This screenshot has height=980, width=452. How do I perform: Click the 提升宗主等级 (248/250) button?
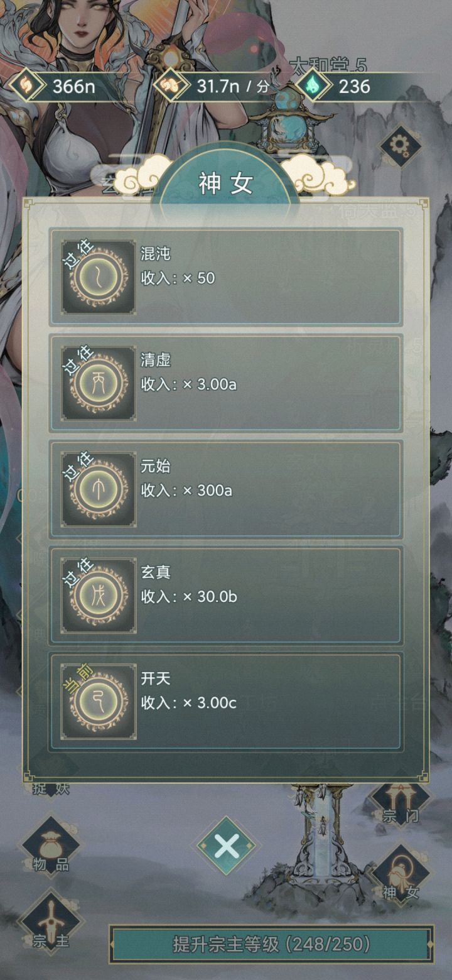click(271, 944)
